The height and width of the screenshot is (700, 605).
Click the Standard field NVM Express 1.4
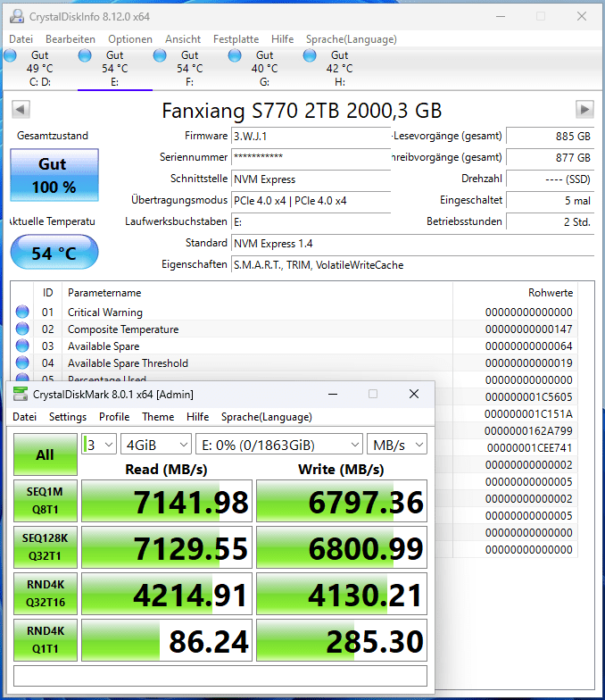[412, 243]
